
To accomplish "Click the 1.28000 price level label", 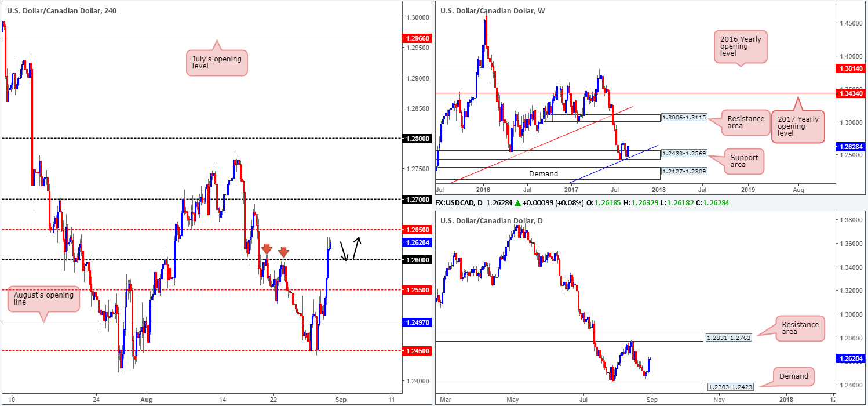I will click(417, 139).
